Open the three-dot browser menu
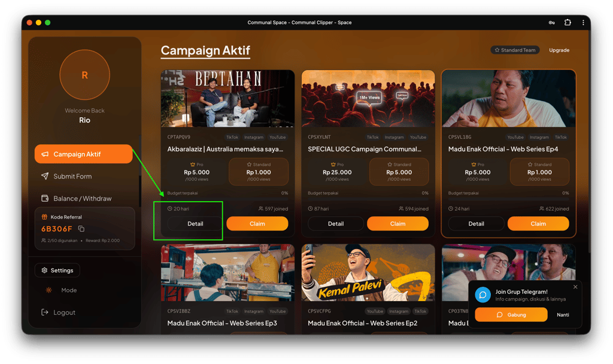 [583, 22]
